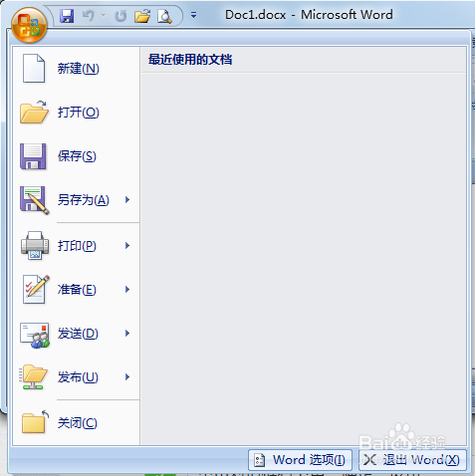Click the 最近使用的文档 heading
Image resolution: width=475 pixels, height=476 pixels.
click(190, 60)
